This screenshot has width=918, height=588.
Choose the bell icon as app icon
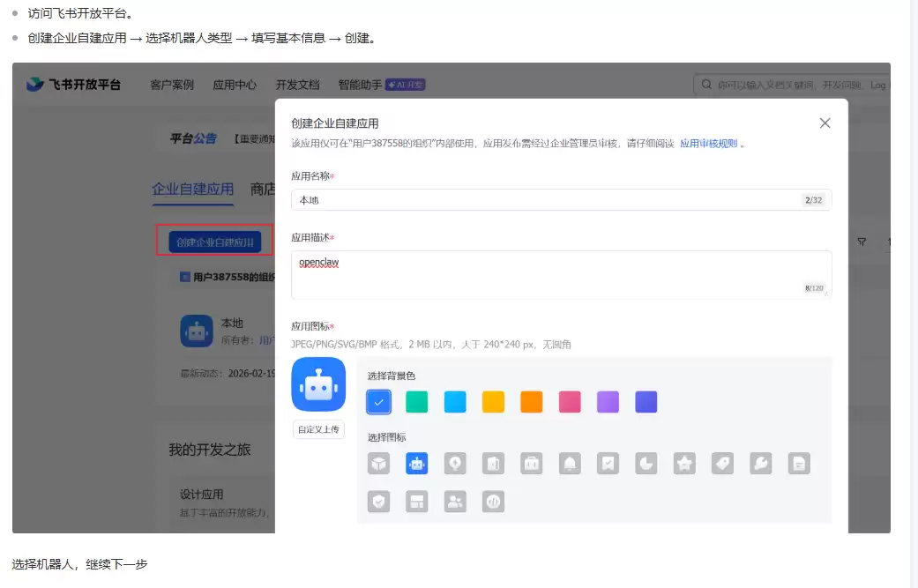tap(569, 463)
